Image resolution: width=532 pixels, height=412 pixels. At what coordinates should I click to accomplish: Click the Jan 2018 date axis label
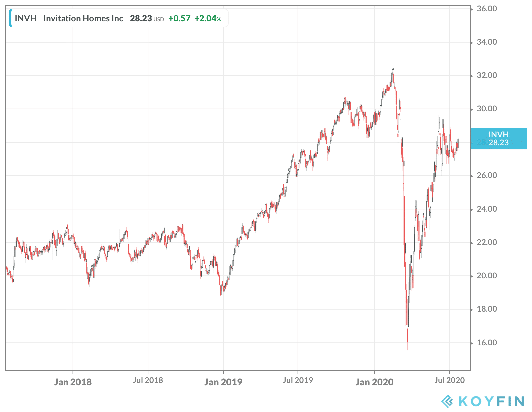(x=73, y=382)
